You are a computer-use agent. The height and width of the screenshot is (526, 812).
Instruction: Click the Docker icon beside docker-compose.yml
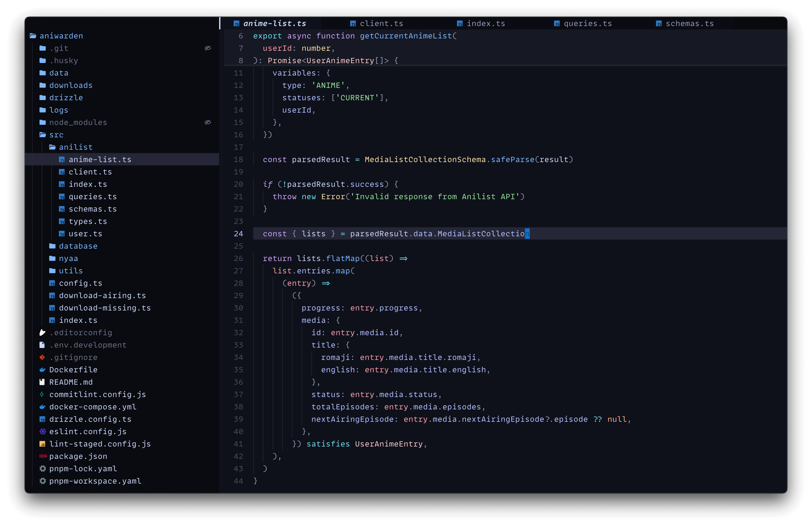pos(42,407)
